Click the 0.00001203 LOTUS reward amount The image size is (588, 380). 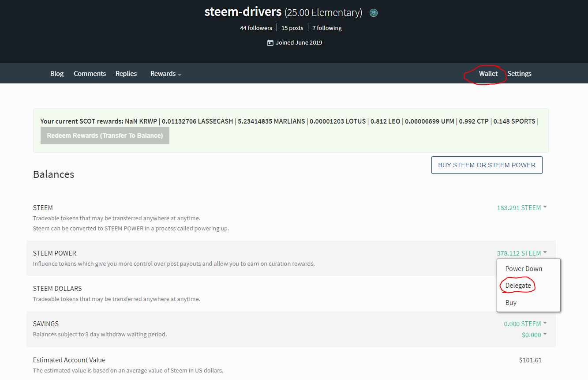[337, 121]
